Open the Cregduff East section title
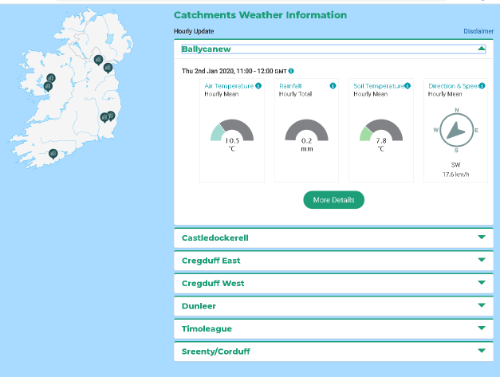This screenshot has height=377, width=500. [x=211, y=261]
